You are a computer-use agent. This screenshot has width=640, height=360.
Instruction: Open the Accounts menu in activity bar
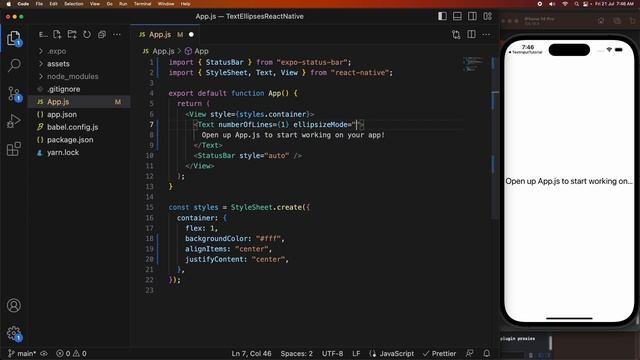pos(14,305)
